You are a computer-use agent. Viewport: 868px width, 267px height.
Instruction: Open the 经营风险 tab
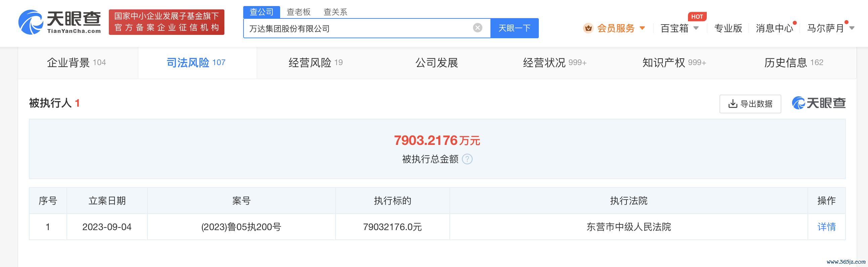(316, 62)
